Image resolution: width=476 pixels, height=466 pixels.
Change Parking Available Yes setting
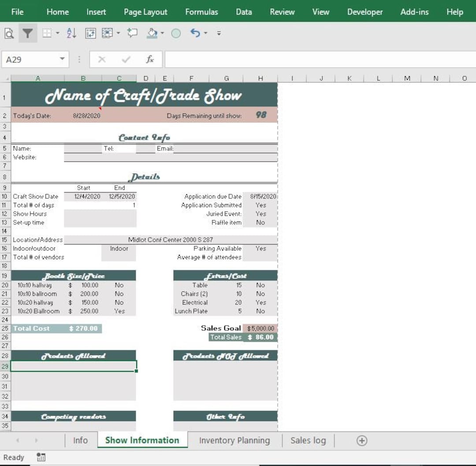[x=260, y=248]
